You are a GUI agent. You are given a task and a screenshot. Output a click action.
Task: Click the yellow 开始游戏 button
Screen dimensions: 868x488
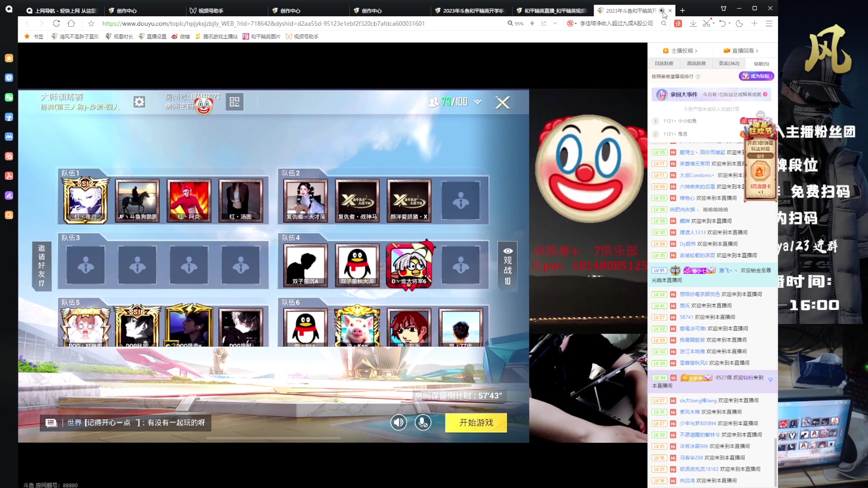476,422
